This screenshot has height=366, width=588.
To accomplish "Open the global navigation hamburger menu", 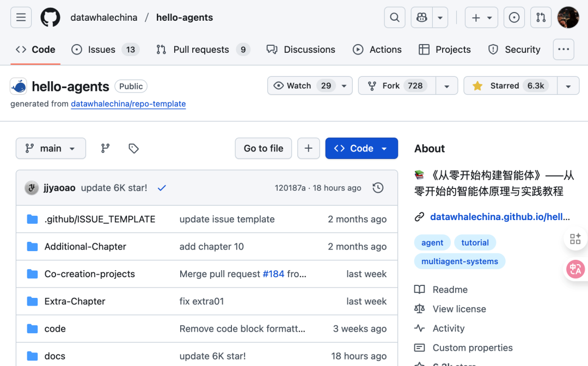I will coord(21,17).
